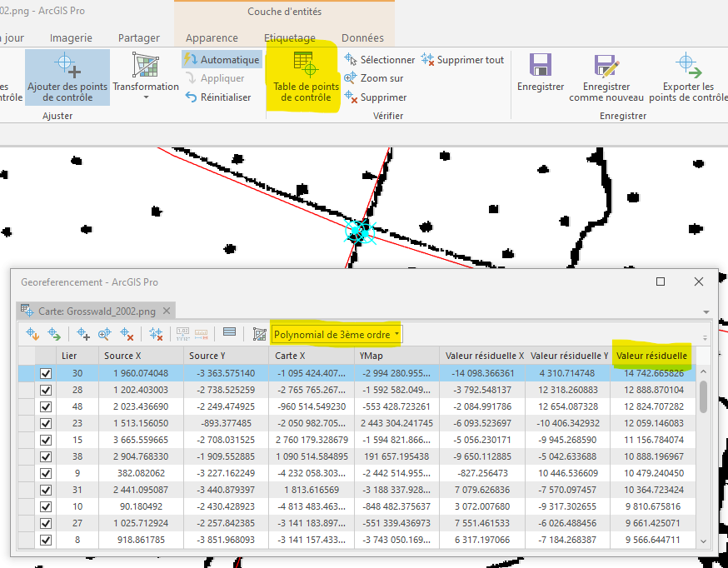Uncheck the checkbox for link 30
The image size is (728, 568).
click(x=46, y=374)
